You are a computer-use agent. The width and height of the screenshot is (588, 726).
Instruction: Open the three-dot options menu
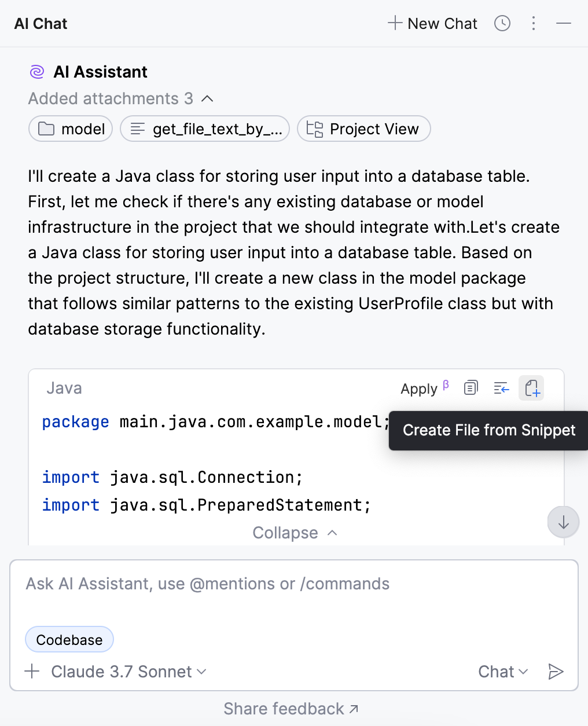pyautogui.click(x=533, y=24)
